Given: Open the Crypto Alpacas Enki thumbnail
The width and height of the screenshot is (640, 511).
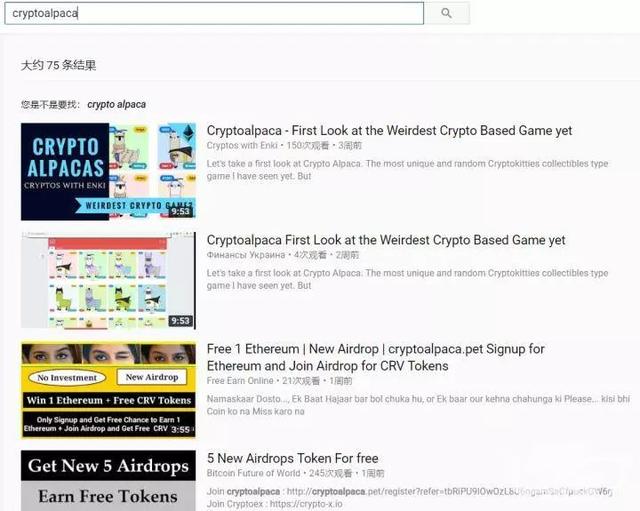Looking at the screenshot, I should 108,171.
